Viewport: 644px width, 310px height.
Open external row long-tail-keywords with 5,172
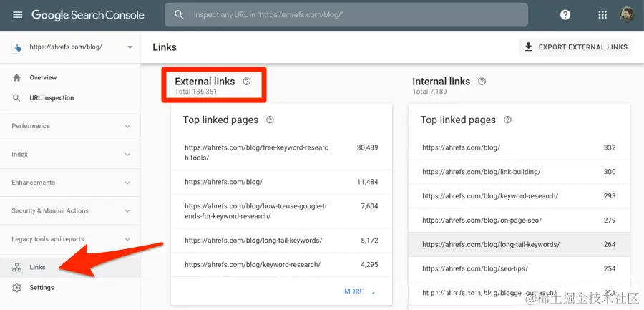coord(281,241)
